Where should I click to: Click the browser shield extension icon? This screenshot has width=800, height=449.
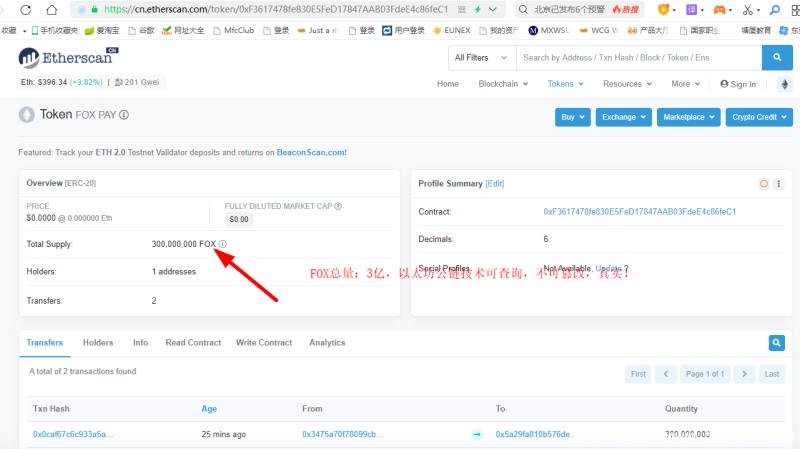pyautogui.click(x=663, y=10)
